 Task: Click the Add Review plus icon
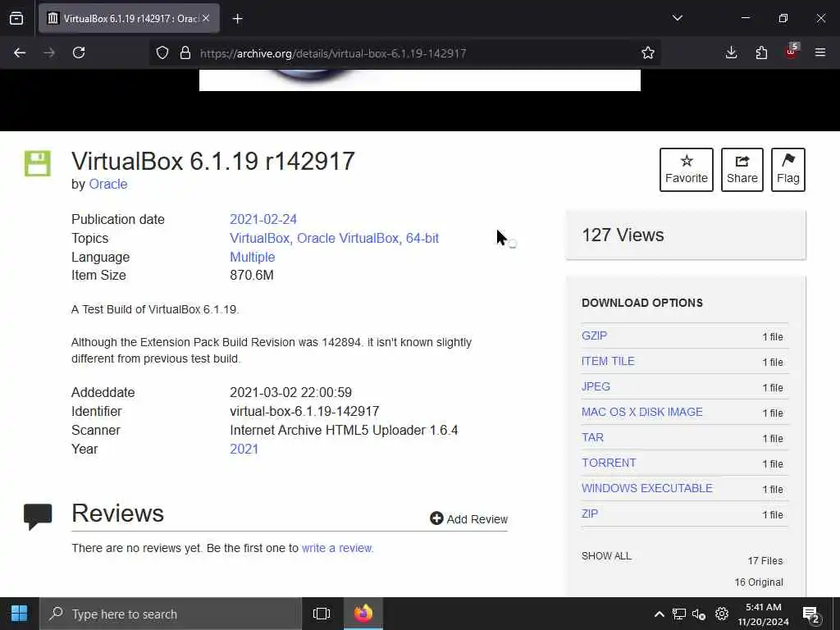436,518
